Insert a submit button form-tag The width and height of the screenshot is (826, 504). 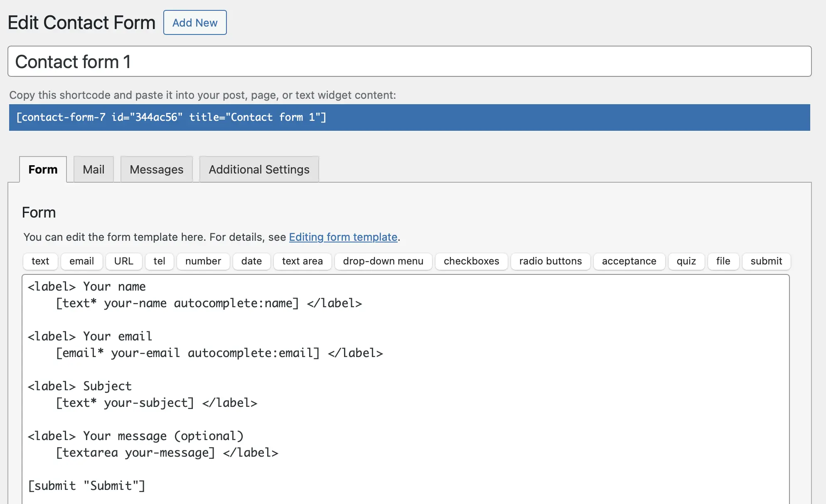point(766,261)
